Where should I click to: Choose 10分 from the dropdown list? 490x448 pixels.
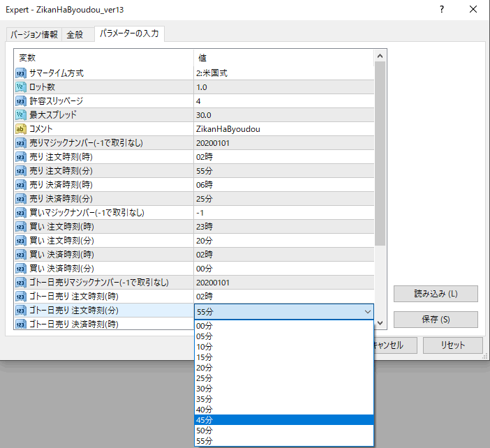pos(284,347)
